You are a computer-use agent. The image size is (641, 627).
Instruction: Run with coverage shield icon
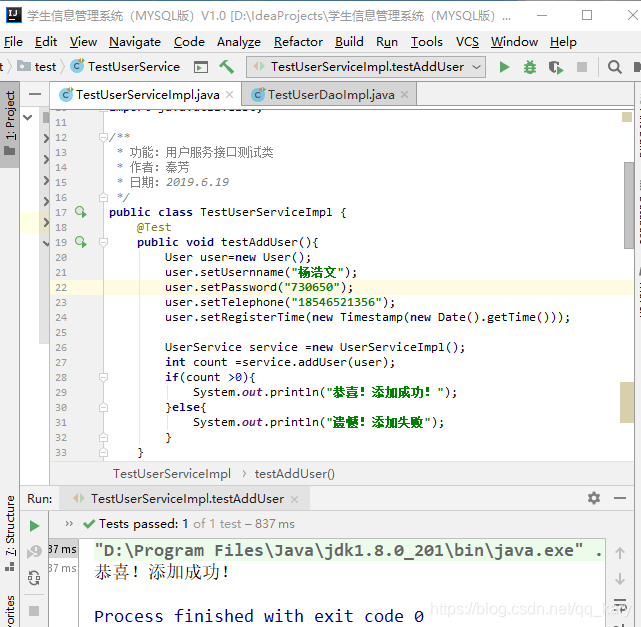pyautogui.click(x=556, y=67)
